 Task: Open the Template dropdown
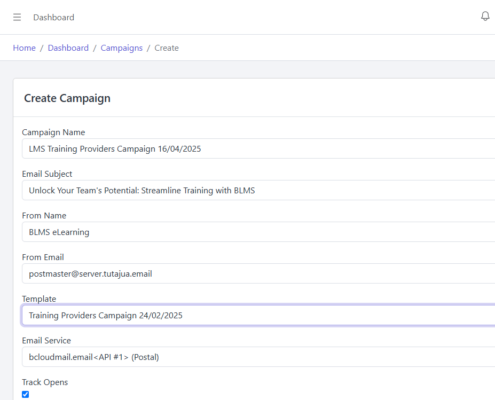point(259,315)
